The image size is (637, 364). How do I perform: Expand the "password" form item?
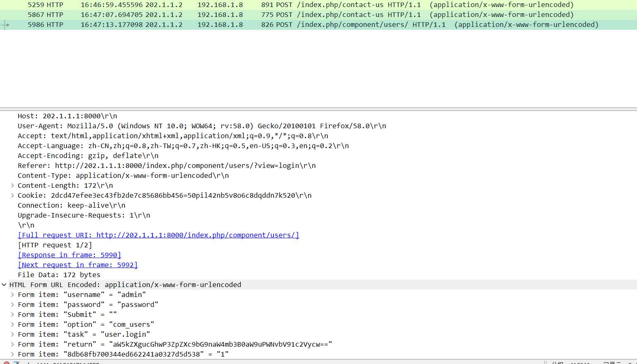click(12, 304)
